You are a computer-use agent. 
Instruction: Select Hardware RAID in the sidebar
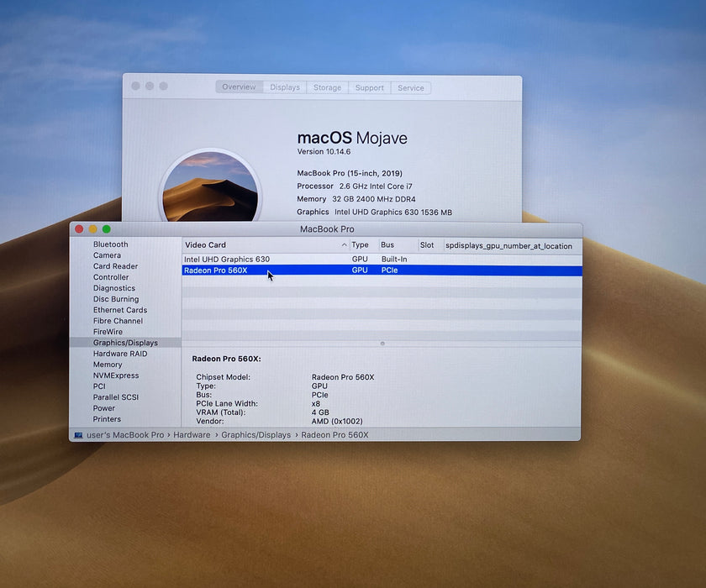pyautogui.click(x=119, y=354)
